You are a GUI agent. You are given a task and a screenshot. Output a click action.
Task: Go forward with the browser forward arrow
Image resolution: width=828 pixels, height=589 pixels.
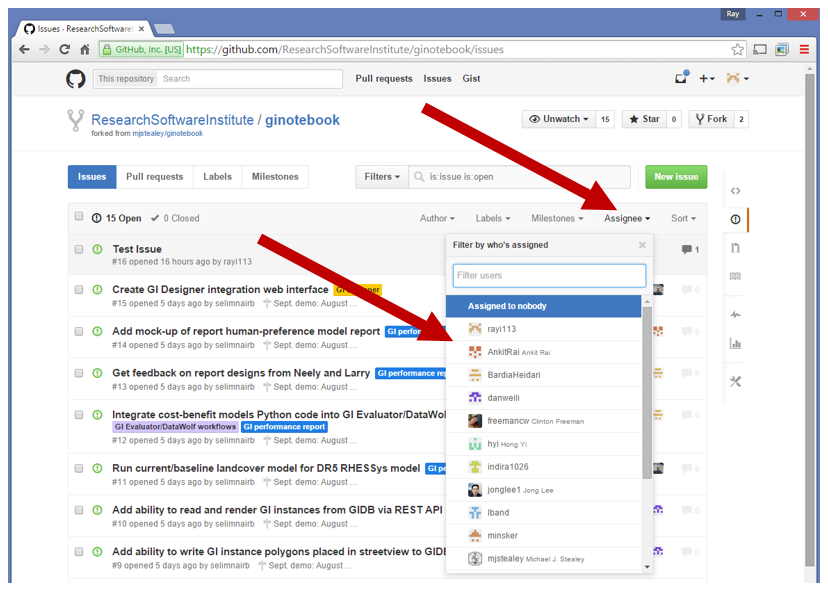[44, 50]
